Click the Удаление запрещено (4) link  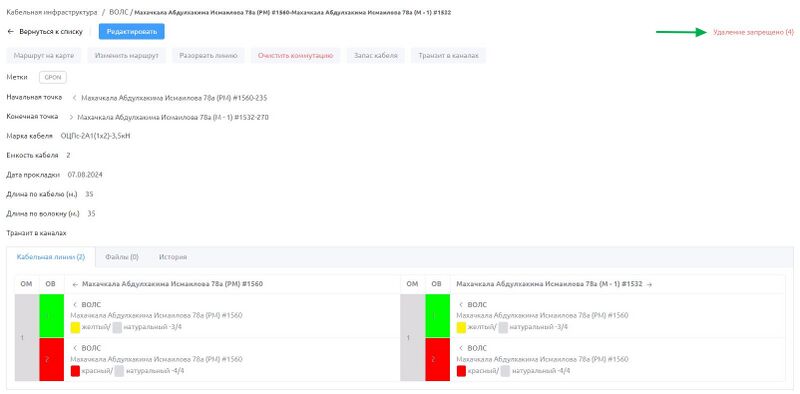753,32
